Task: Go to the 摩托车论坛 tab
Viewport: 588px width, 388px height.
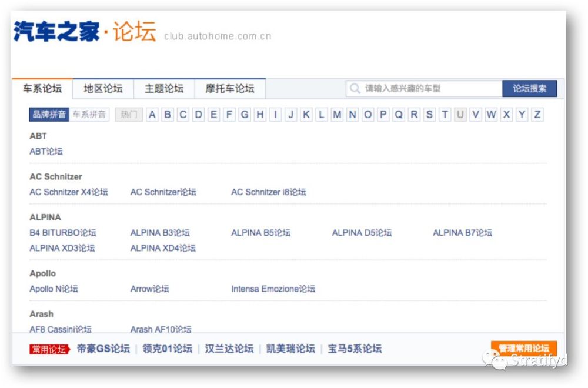Action: 230,88
